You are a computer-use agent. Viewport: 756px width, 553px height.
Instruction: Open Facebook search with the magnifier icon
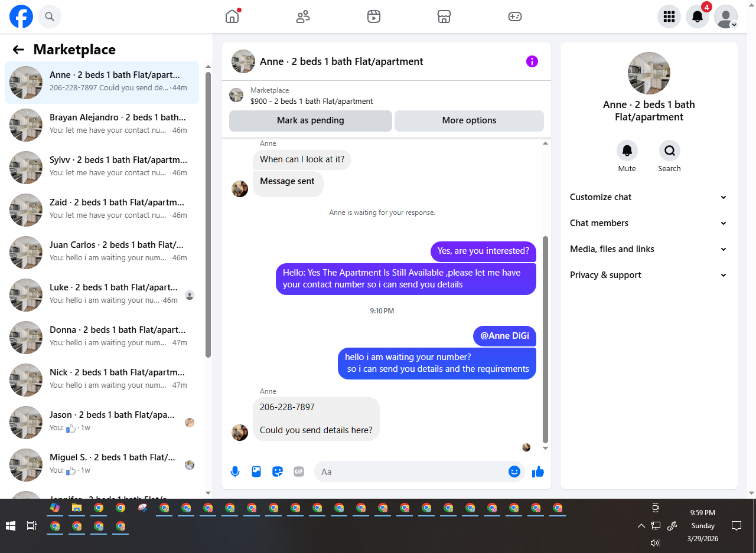click(50, 17)
